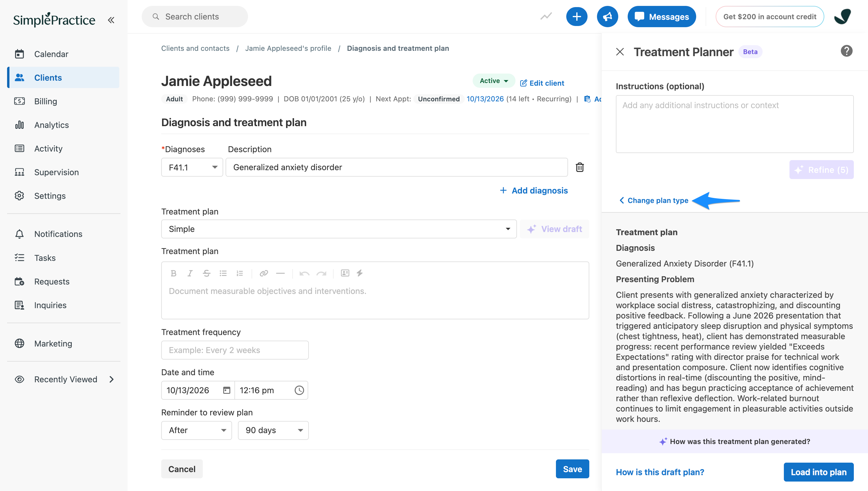This screenshot has width=868, height=491.
Task: Open the Simple treatment plan dropdown
Action: (x=339, y=229)
